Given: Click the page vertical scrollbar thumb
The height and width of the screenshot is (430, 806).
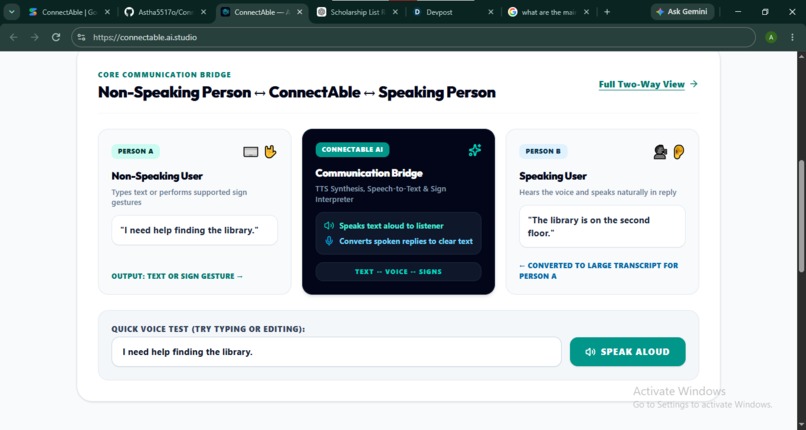Looking at the screenshot, I should coord(801,216).
